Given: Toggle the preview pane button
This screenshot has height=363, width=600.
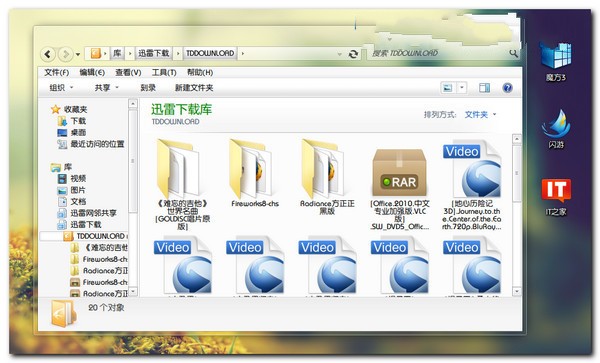Looking at the screenshot, I should pos(484,88).
